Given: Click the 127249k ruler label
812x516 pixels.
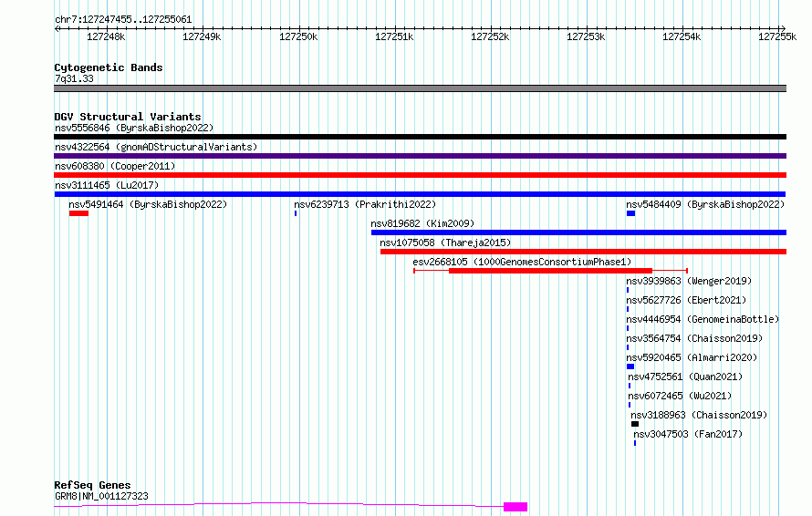Looking at the screenshot, I should coord(202,36).
